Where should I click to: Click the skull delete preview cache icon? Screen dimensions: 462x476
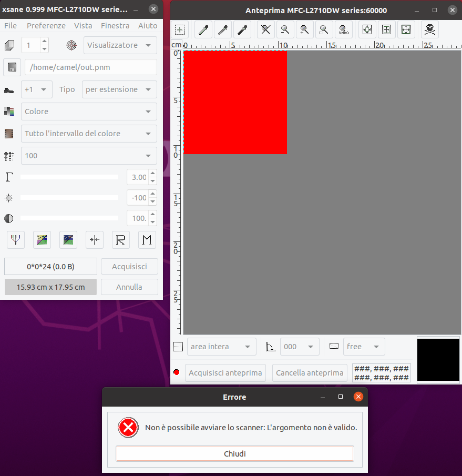click(430, 29)
